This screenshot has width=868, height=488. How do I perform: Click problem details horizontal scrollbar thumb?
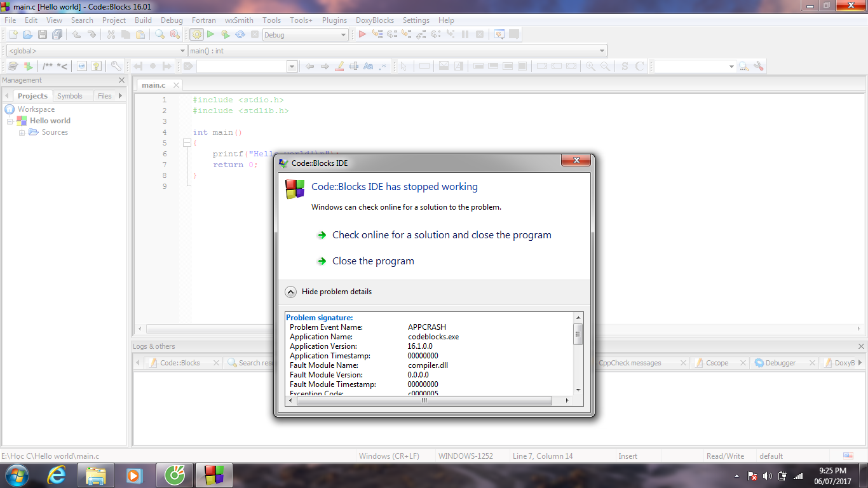point(424,401)
